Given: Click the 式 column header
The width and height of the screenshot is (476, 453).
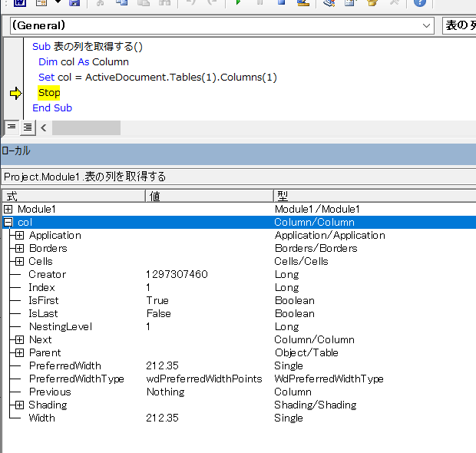Looking at the screenshot, I should click(74, 196).
